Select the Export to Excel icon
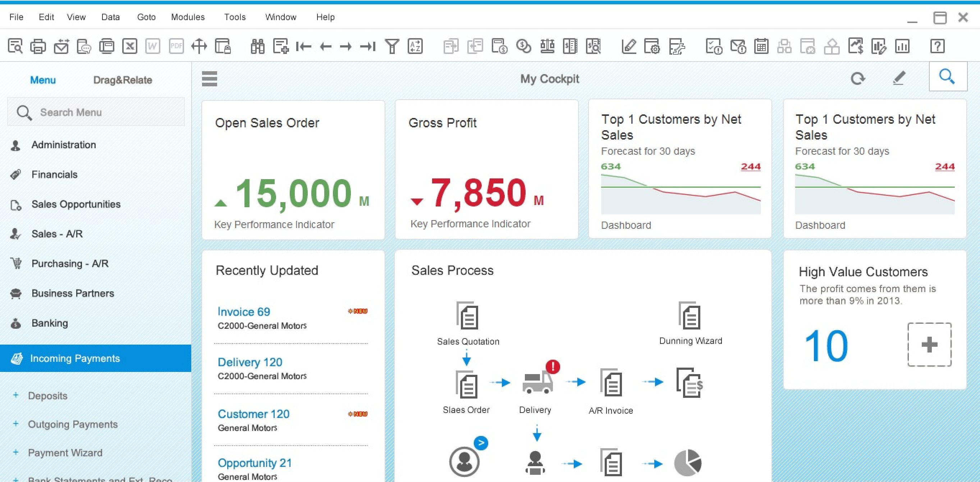 [130, 46]
